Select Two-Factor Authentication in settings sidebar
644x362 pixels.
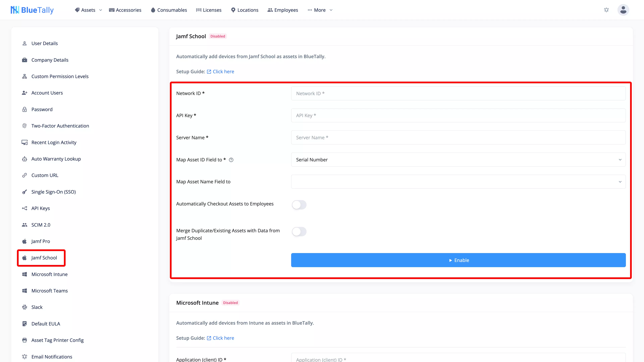point(60,126)
